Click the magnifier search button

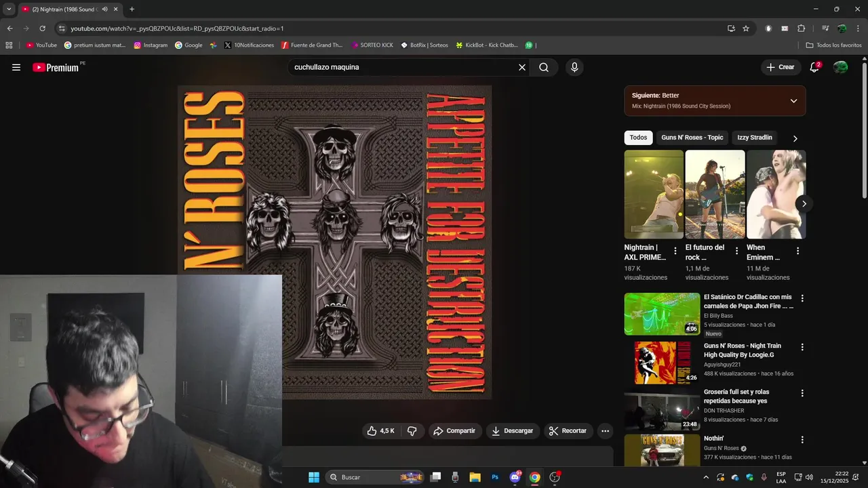[x=544, y=67]
